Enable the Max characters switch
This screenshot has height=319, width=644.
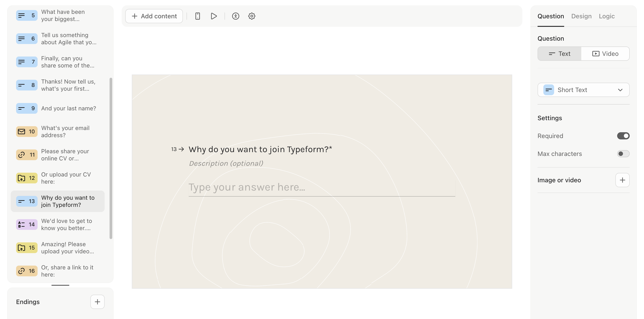pyautogui.click(x=623, y=154)
